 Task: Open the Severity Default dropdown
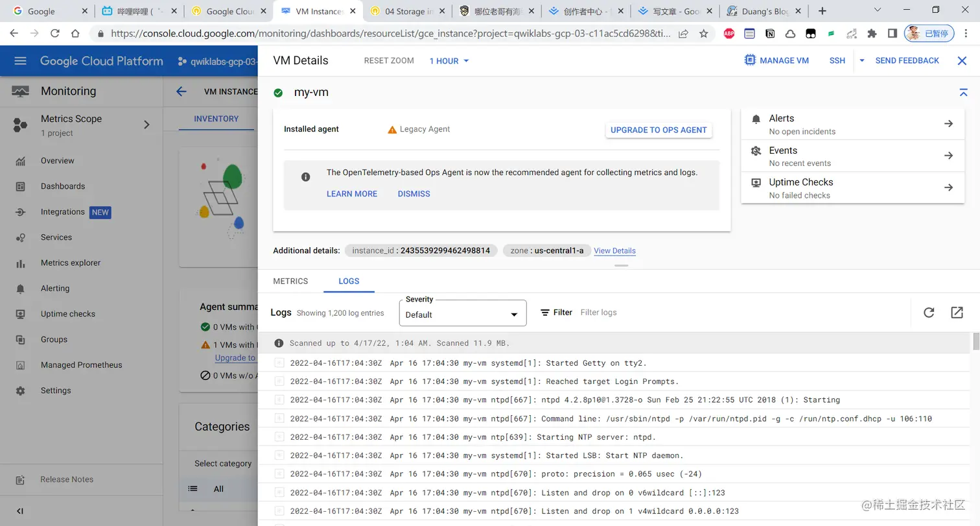(463, 313)
